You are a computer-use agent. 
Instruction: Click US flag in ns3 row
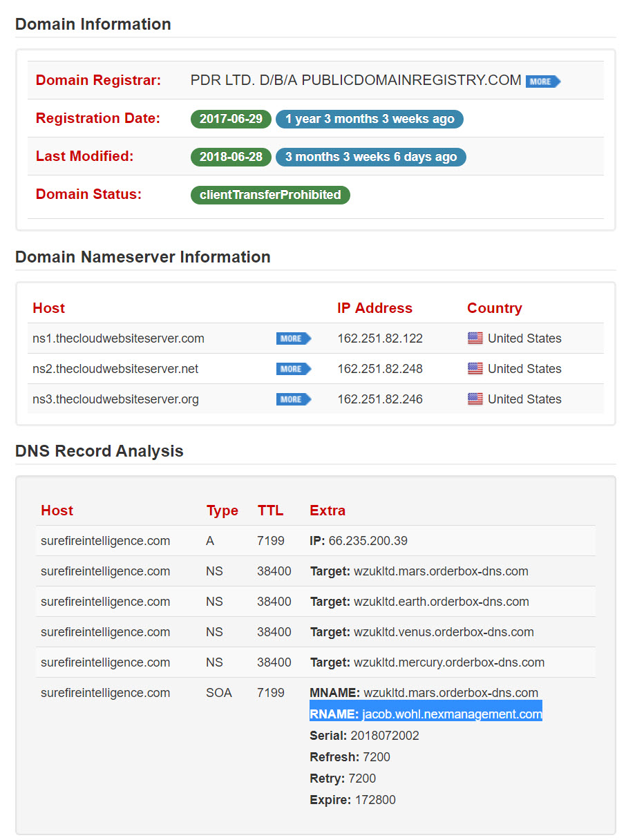(x=475, y=399)
